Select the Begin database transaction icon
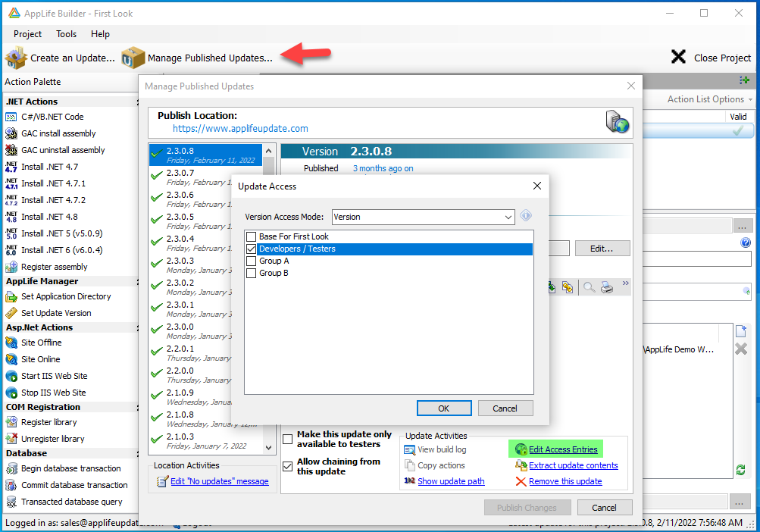 (x=11, y=468)
